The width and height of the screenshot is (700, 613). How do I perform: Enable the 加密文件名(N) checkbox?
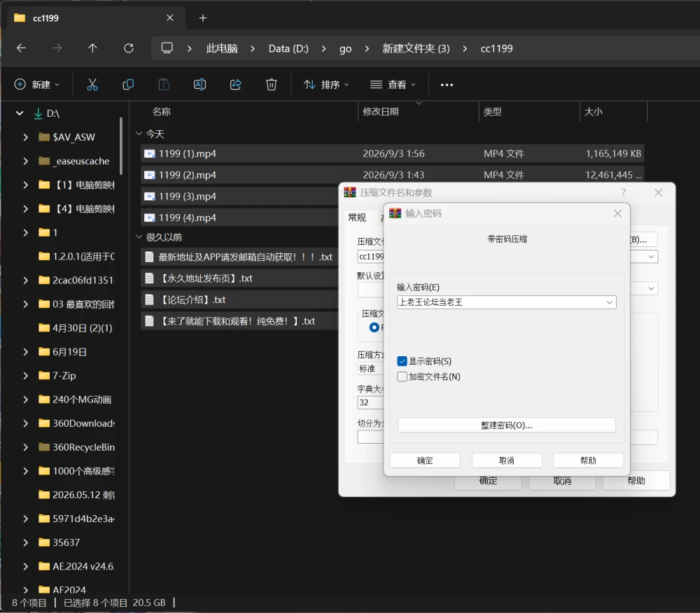tap(402, 376)
